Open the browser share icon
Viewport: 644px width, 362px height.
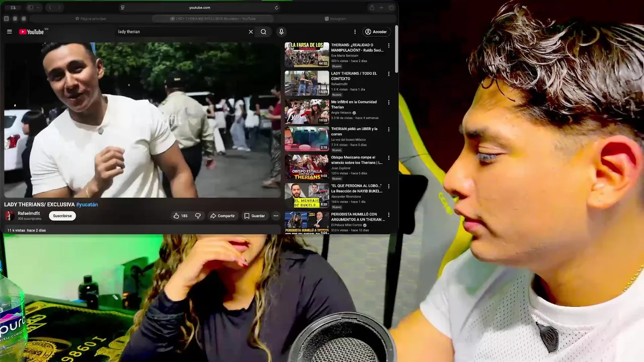coord(372,8)
